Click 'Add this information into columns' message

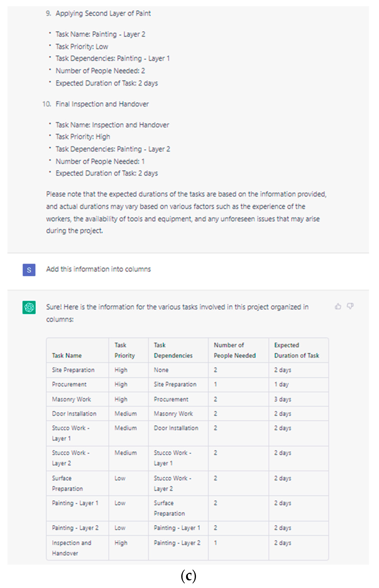pyautogui.click(x=98, y=269)
